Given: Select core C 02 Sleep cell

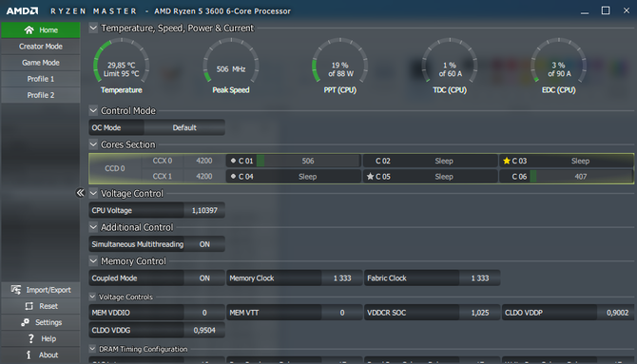Looking at the screenshot, I should 431,161.
